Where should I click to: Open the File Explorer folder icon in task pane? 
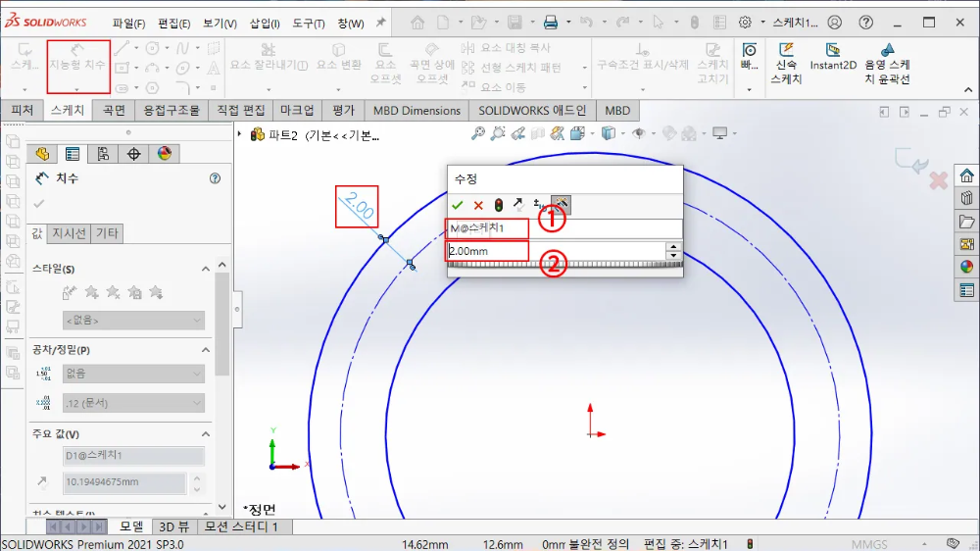tap(967, 222)
